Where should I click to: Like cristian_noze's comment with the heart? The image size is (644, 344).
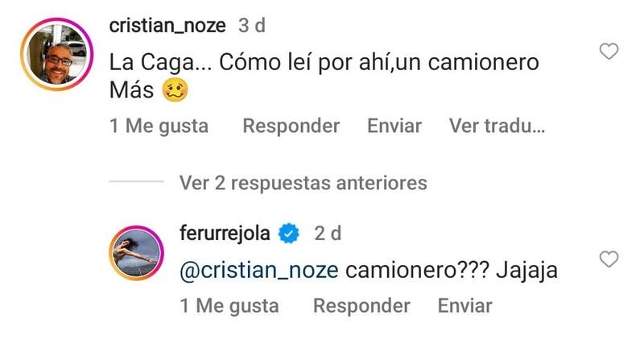610,53
